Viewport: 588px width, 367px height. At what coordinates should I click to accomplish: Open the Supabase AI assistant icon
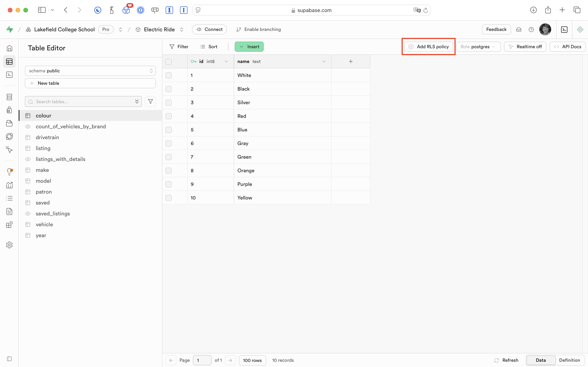tap(580, 29)
